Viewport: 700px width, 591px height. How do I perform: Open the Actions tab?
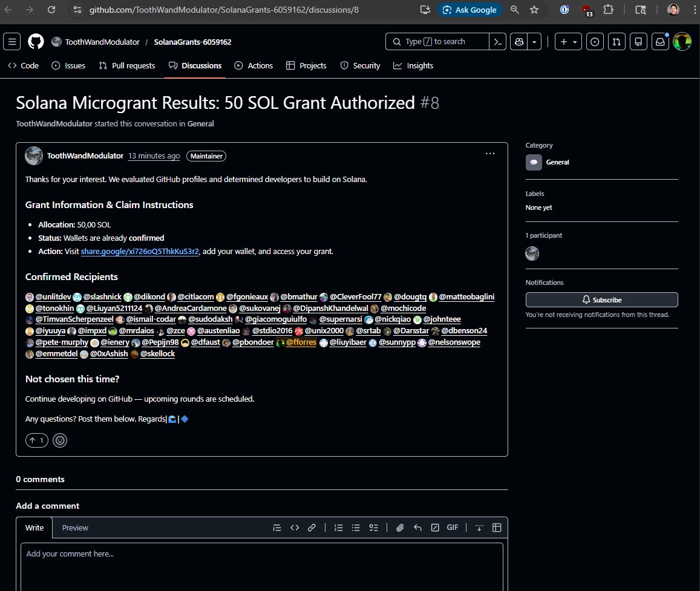254,65
